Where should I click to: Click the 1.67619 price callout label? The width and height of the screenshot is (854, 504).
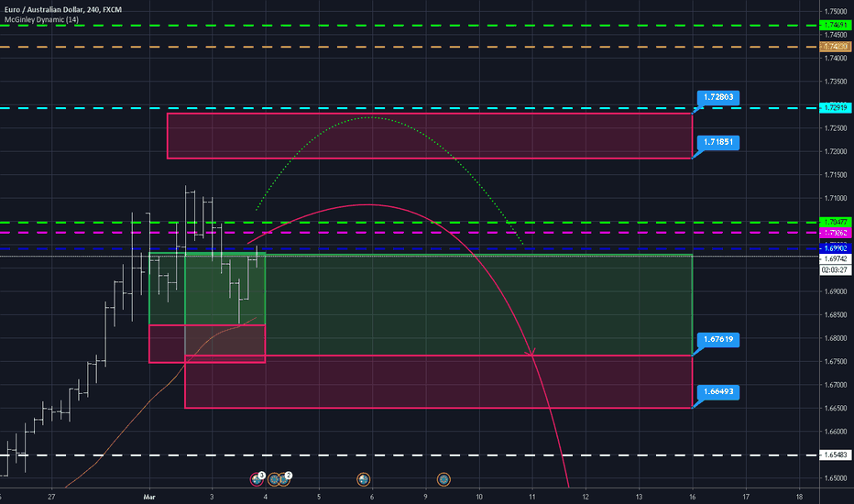[x=721, y=339]
